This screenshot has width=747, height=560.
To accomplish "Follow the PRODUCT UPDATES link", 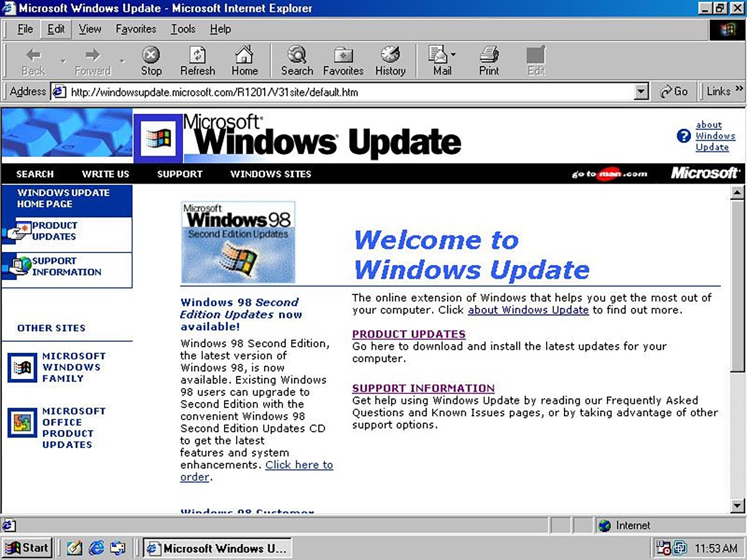I will [x=408, y=334].
